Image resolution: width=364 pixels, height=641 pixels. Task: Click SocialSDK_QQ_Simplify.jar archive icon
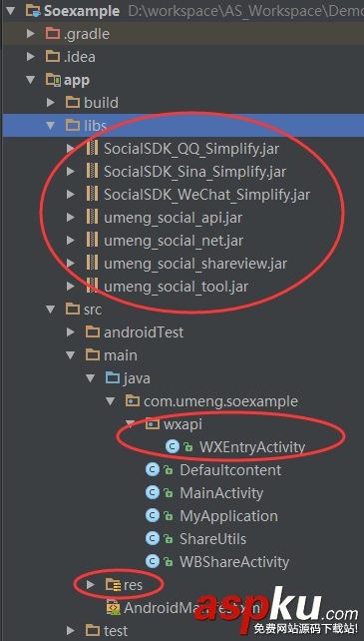tap(93, 148)
